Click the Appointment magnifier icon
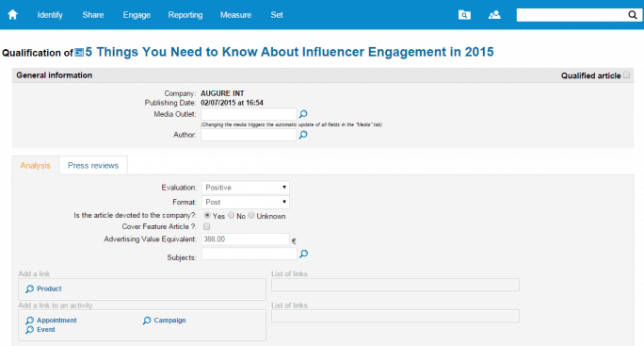Image resolution: width=644 pixels, height=346 pixels. point(29,321)
